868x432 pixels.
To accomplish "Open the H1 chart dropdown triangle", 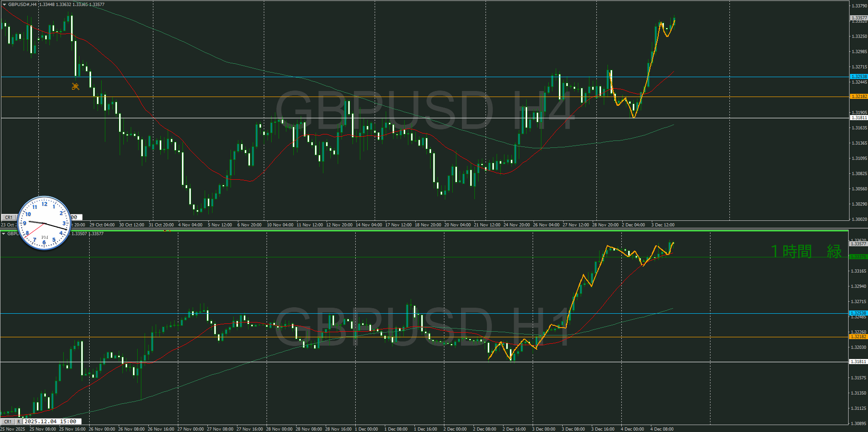I will click(x=4, y=234).
